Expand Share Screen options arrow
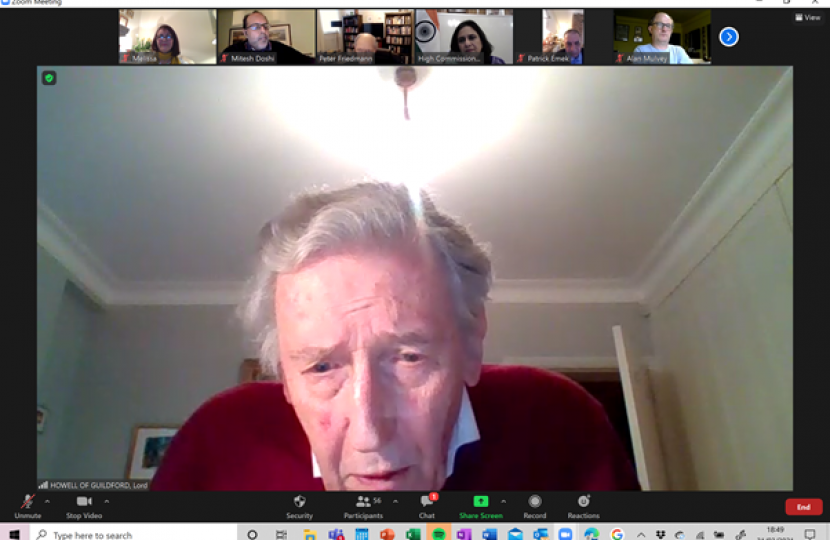The height and width of the screenshot is (540, 830). click(503, 501)
